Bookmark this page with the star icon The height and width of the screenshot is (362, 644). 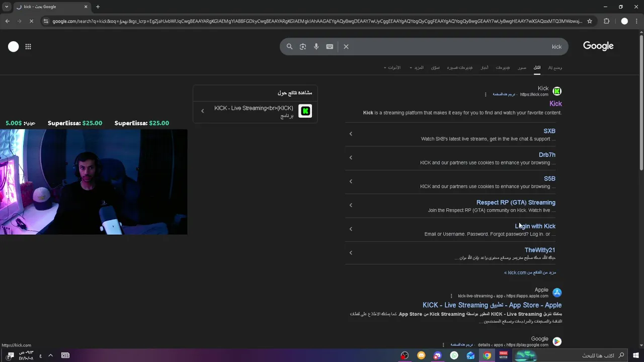pos(590,21)
